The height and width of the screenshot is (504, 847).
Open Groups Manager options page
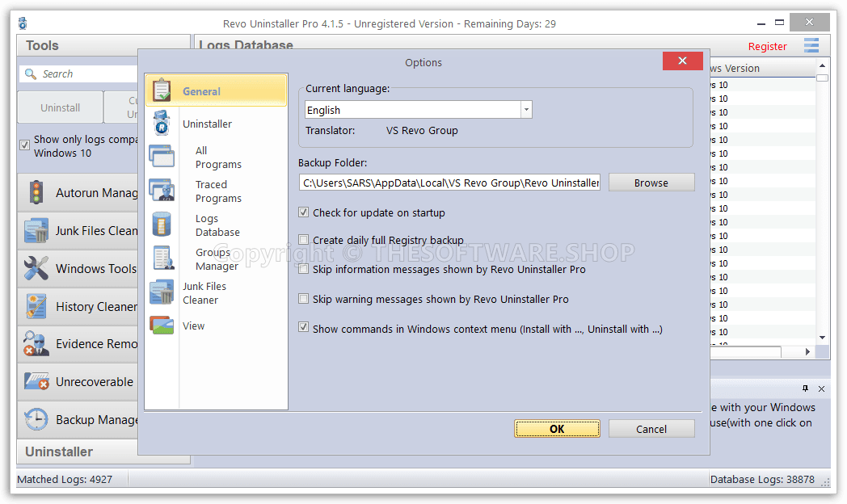tap(217, 259)
